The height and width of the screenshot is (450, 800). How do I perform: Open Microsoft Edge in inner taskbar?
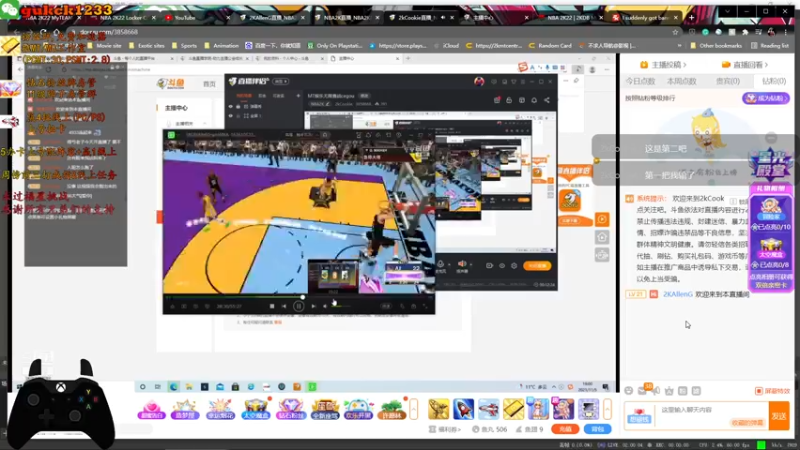174,387
